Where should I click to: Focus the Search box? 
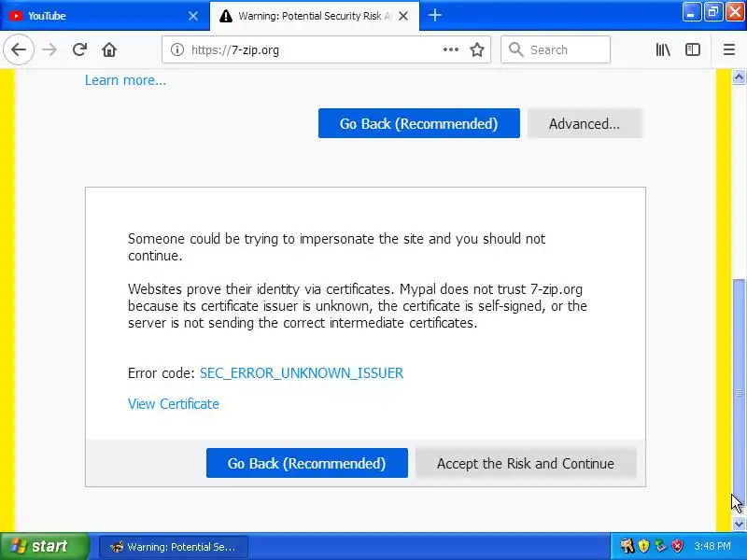tap(556, 49)
